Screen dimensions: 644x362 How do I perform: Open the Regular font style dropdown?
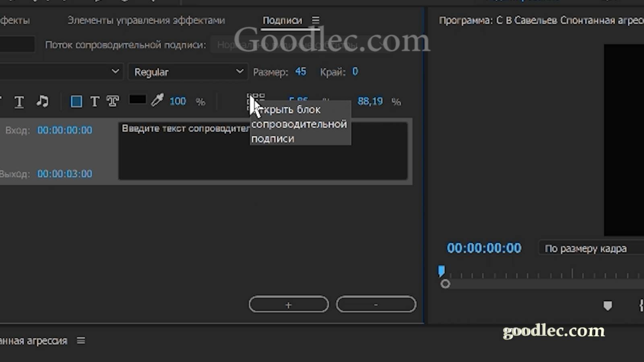click(188, 72)
